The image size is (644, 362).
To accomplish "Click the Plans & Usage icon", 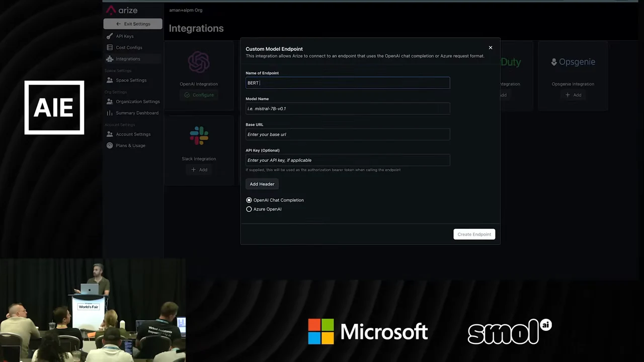I will 110,145.
